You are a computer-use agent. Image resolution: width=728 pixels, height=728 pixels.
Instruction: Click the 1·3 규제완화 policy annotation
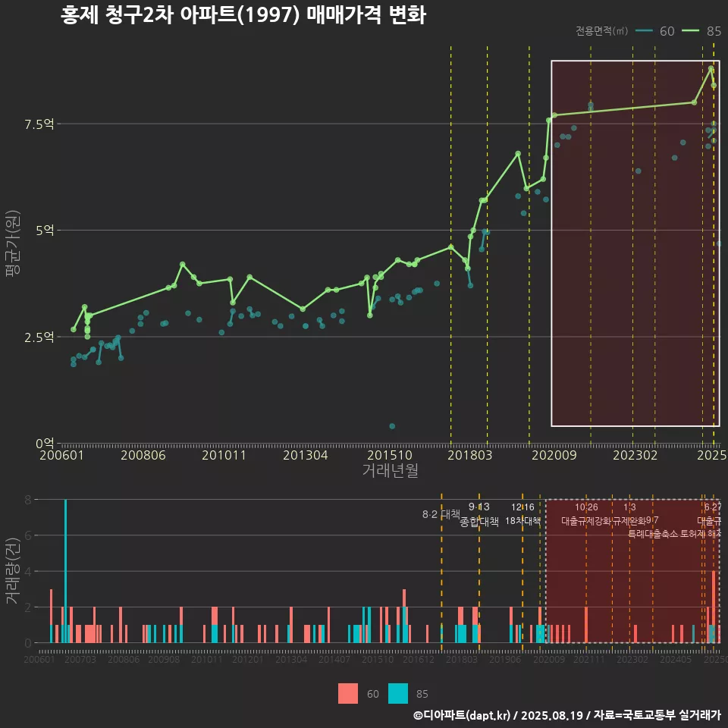coord(629,514)
